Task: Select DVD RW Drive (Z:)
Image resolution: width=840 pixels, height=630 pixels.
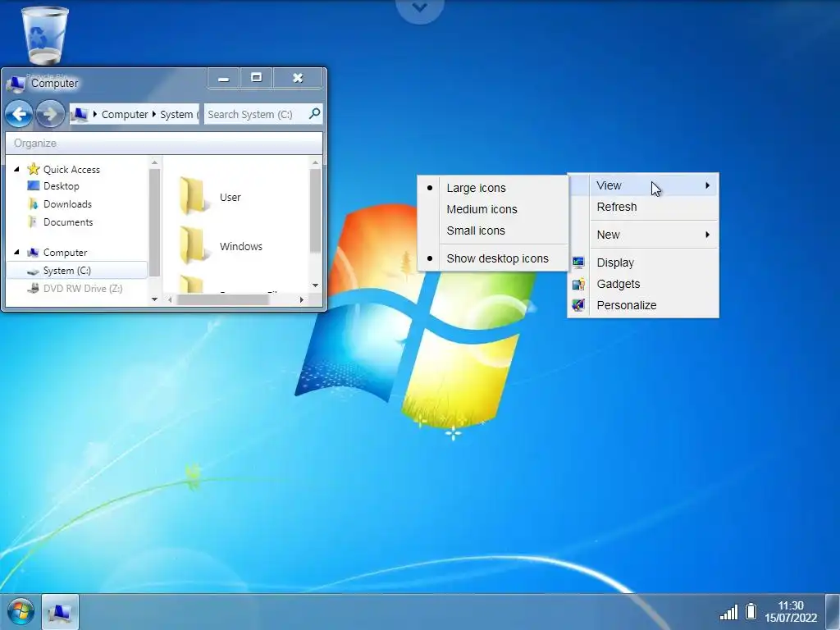Action: [83, 288]
